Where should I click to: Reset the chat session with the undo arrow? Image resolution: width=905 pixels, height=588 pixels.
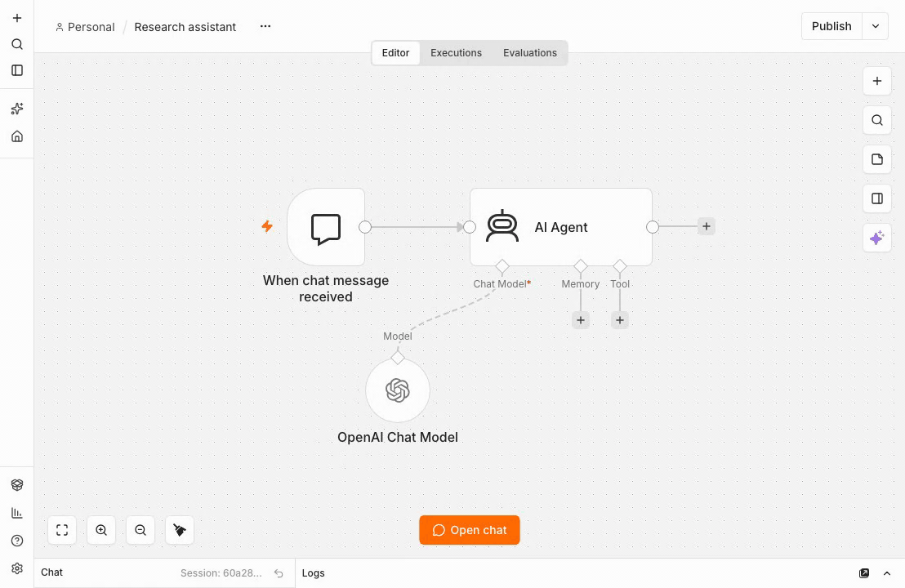coord(279,573)
